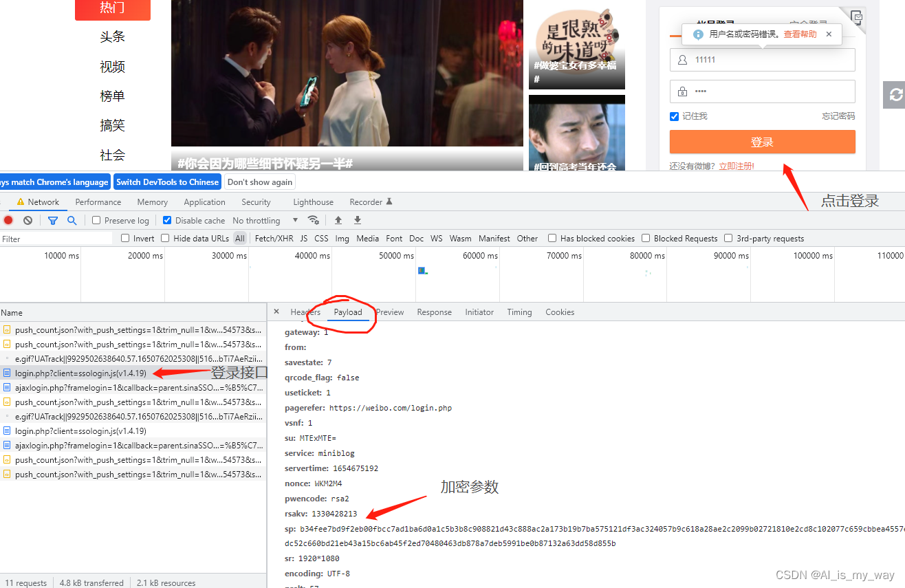This screenshot has height=588, width=905.
Task: Open the Security tab
Action: (x=256, y=202)
